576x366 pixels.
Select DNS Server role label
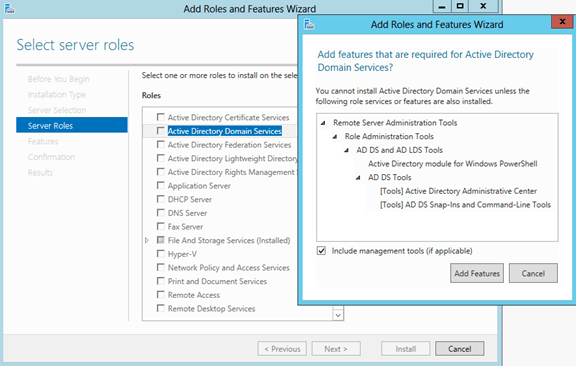click(x=187, y=213)
